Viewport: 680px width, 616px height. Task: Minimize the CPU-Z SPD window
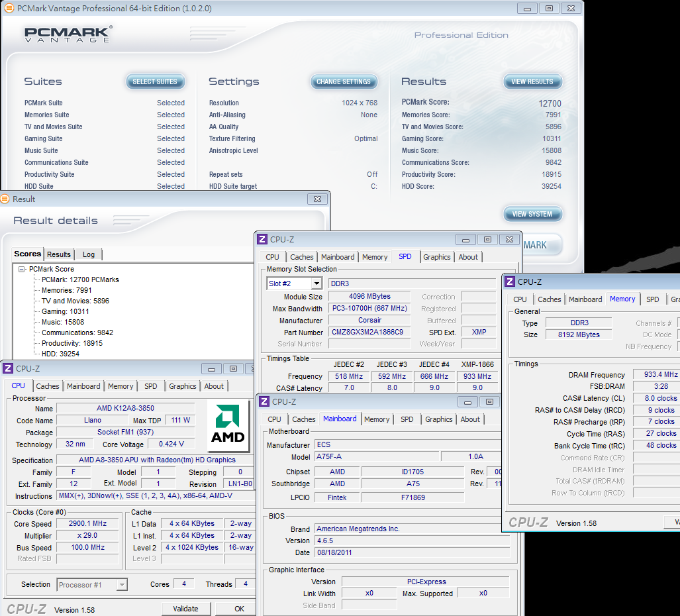click(465, 240)
